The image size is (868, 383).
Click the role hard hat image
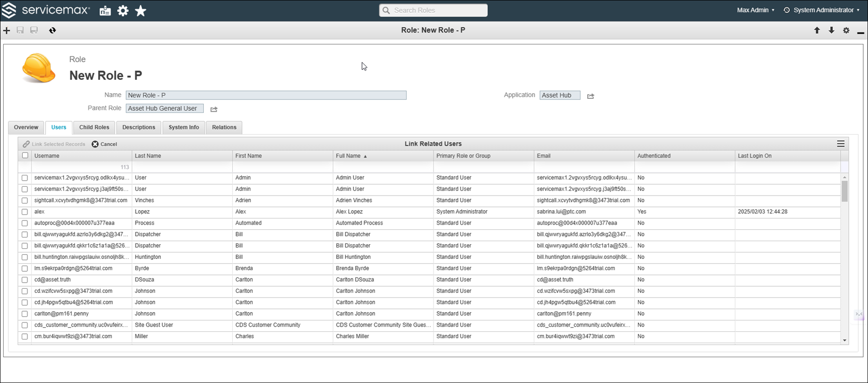[x=39, y=68]
